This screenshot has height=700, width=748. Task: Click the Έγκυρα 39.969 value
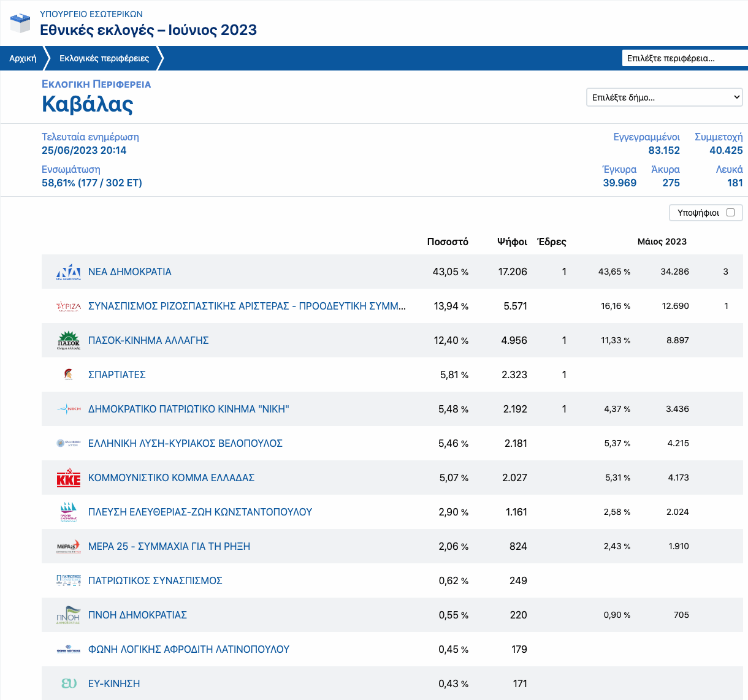pos(620,183)
